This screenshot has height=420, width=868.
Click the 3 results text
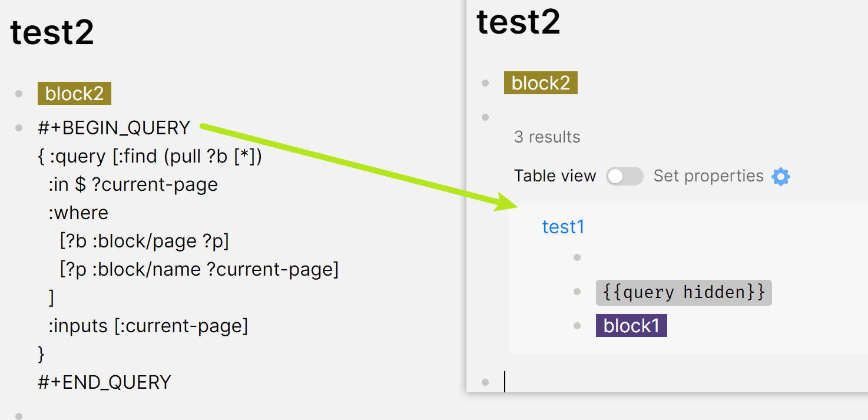547,137
